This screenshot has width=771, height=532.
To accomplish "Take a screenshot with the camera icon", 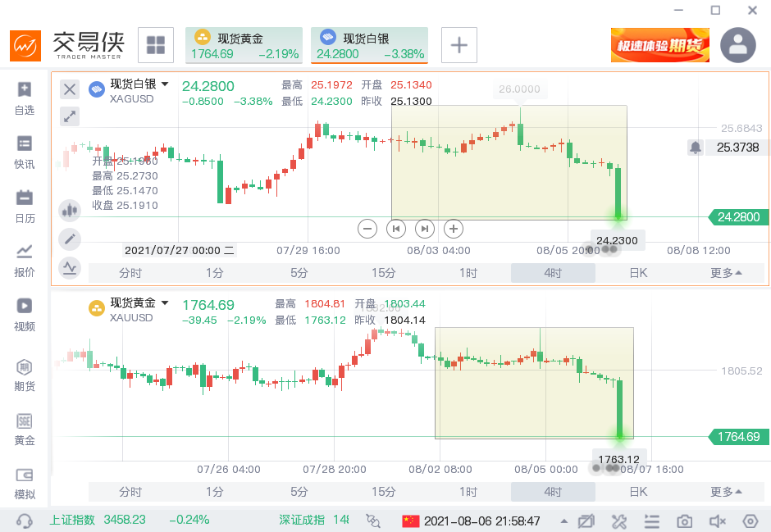I will (684, 521).
